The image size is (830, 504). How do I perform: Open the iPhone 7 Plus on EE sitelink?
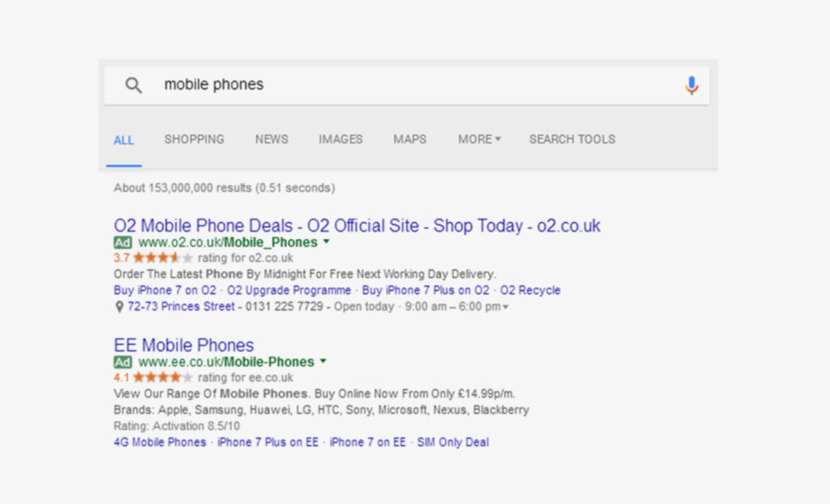click(x=267, y=442)
